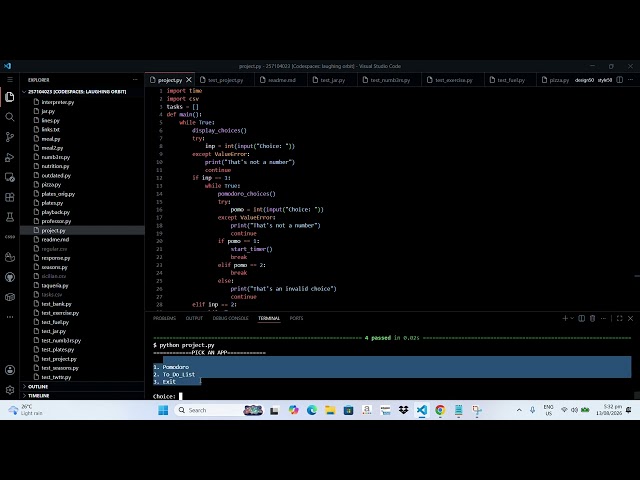This screenshot has height=480, width=640.
Task: Open the GitHub view in activity bar
Action: (x=10, y=277)
